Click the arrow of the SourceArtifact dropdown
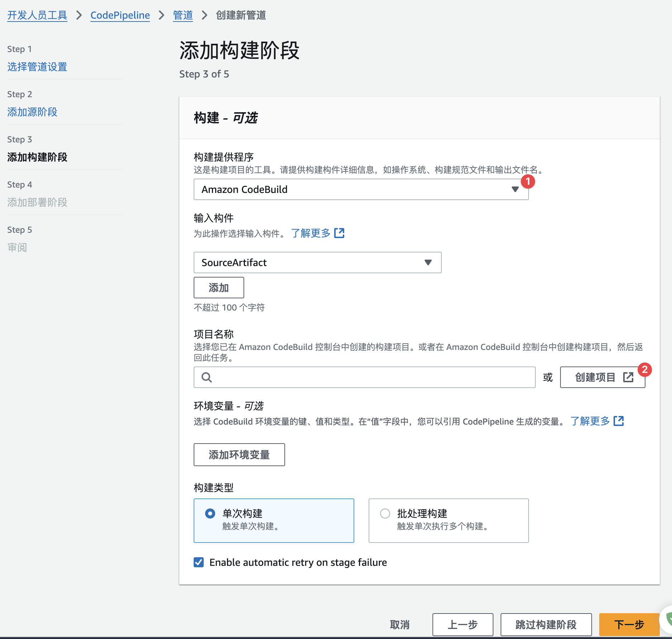Viewport: 672px width, 639px height. click(x=428, y=262)
